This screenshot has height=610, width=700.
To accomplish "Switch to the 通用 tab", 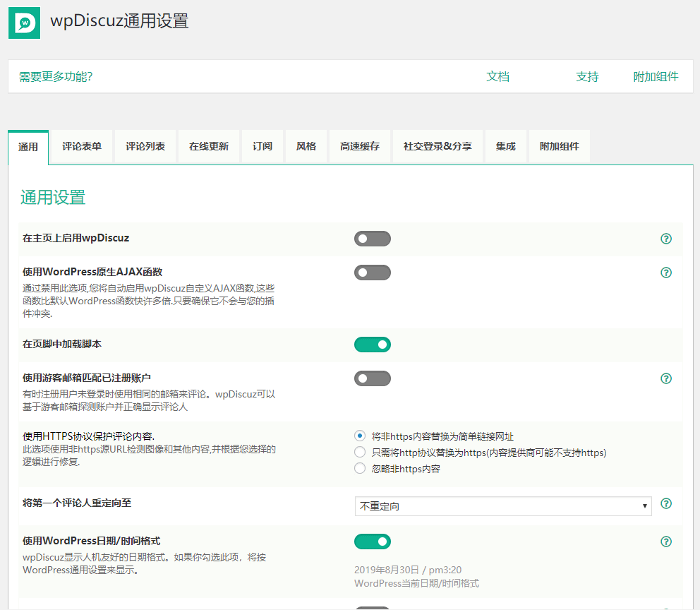I will pyautogui.click(x=28, y=147).
